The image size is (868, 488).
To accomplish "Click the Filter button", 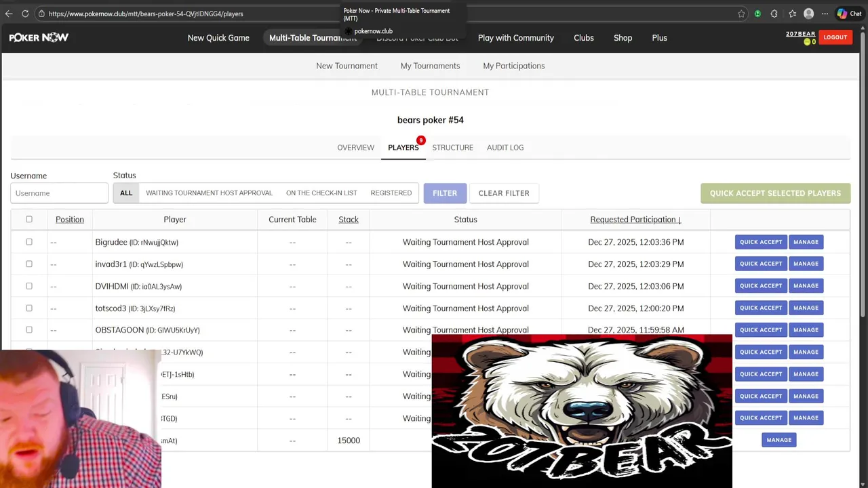I will (445, 193).
